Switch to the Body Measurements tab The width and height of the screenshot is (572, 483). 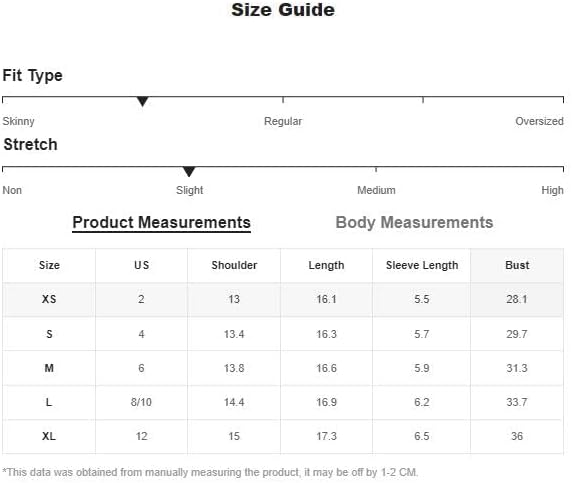(x=414, y=223)
